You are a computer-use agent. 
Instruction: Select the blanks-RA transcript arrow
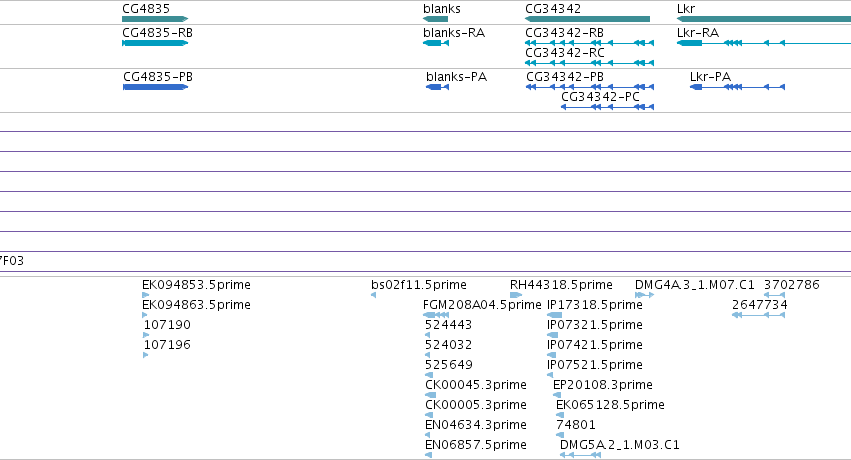pyautogui.click(x=436, y=43)
